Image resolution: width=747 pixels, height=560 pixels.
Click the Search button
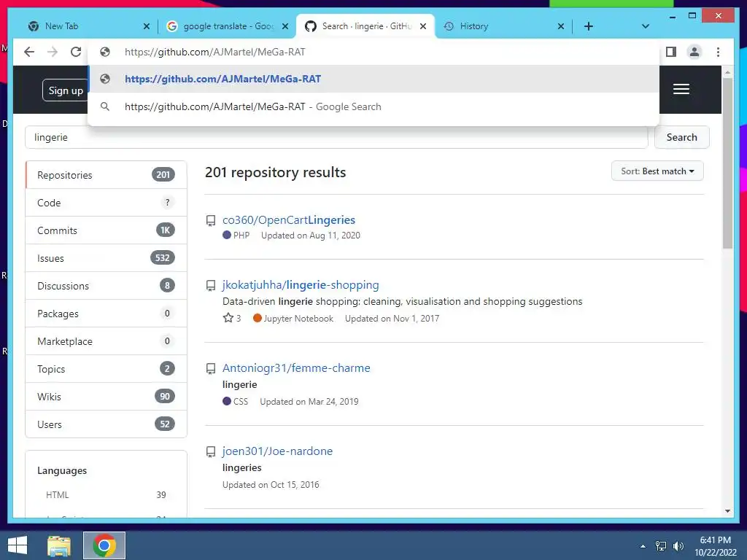tap(681, 137)
